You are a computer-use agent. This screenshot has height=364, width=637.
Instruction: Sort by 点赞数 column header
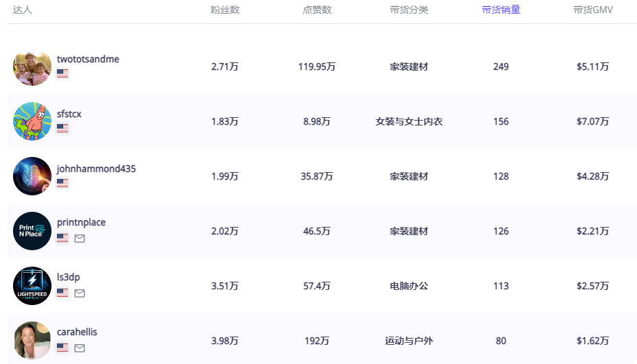(x=316, y=10)
